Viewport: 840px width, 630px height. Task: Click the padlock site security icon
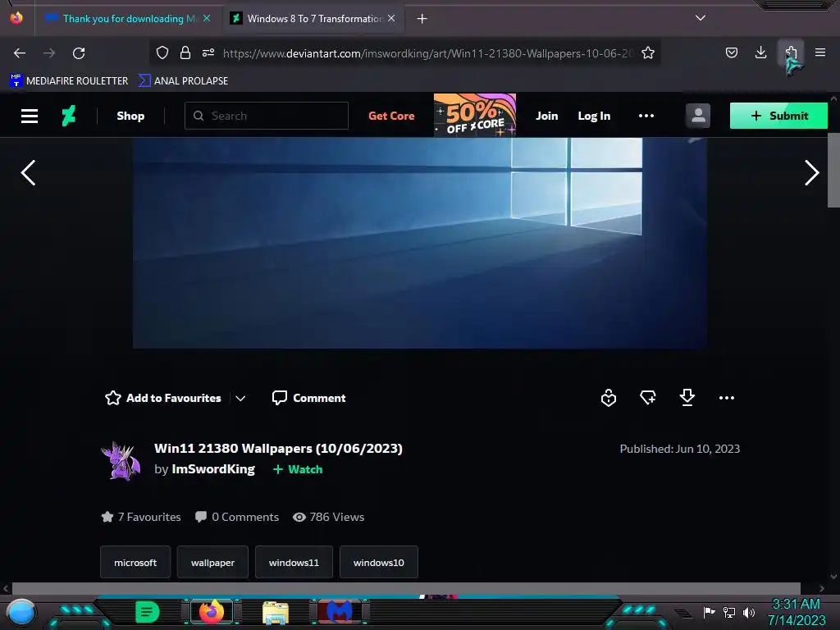point(185,52)
